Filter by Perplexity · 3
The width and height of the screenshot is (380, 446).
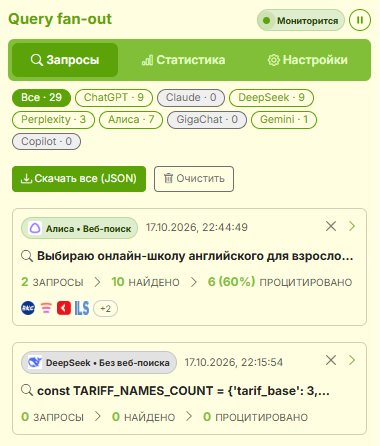pos(53,120)
